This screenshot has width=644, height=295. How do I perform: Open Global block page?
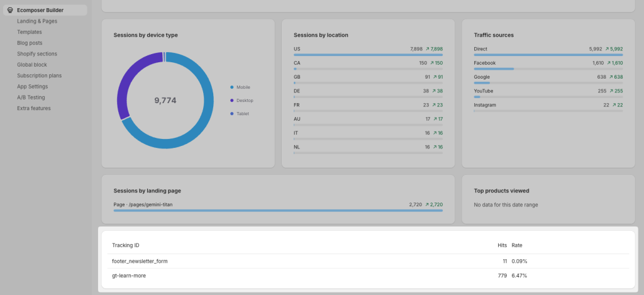[32, 65]
